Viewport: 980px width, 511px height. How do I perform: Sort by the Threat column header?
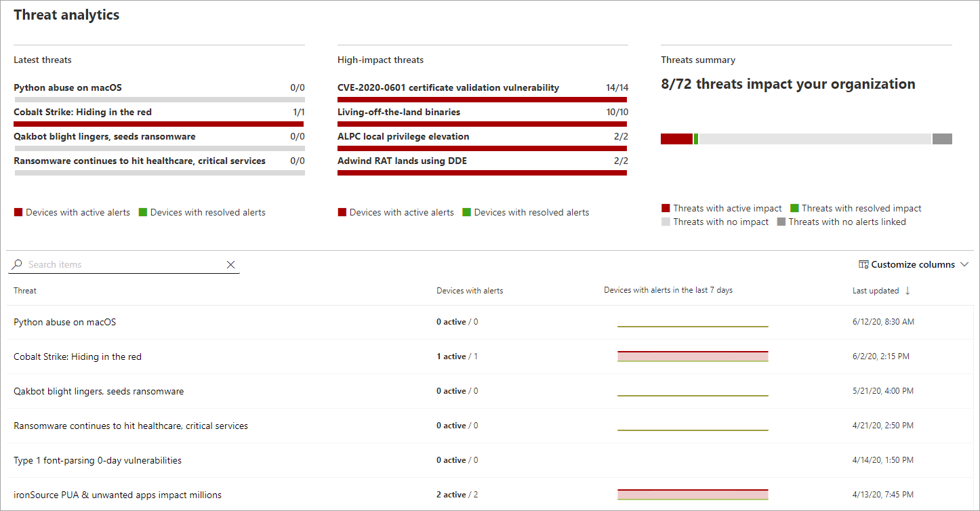tap(25, 291)
